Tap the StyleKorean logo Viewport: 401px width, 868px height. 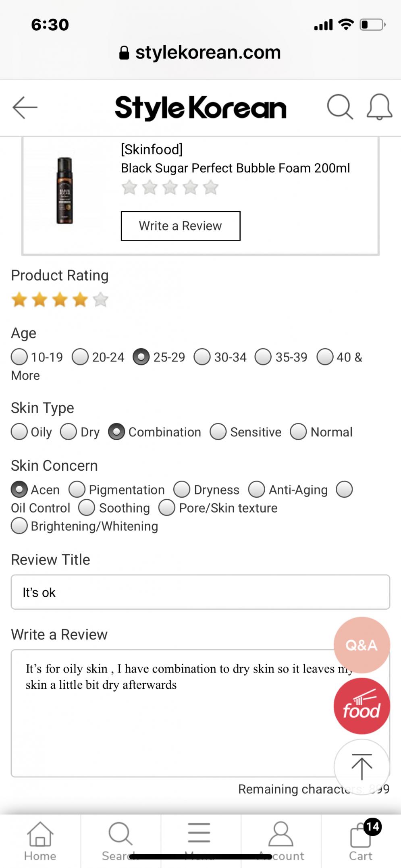click(x=200, y=108)
